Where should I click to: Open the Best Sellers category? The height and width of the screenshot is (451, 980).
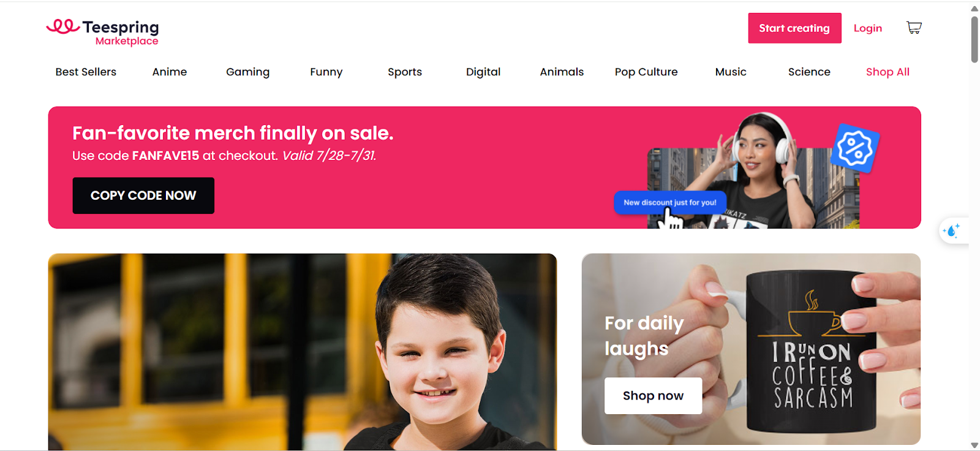[x=86, y=72]
